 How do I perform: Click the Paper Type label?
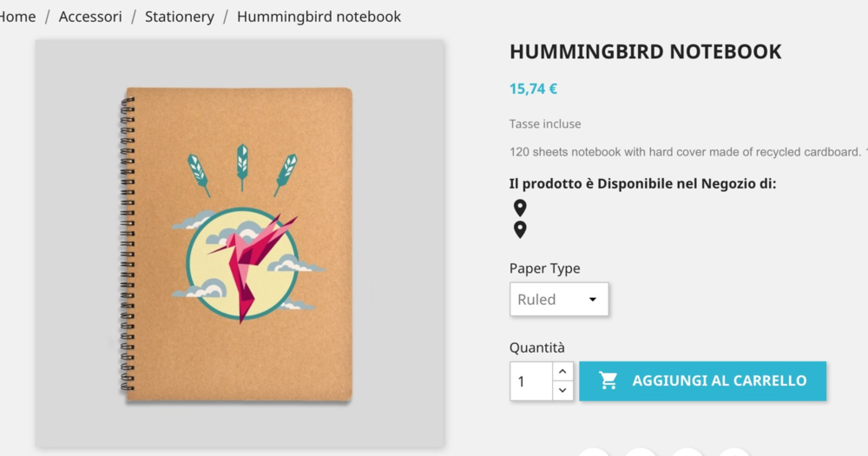click(545, 268)
